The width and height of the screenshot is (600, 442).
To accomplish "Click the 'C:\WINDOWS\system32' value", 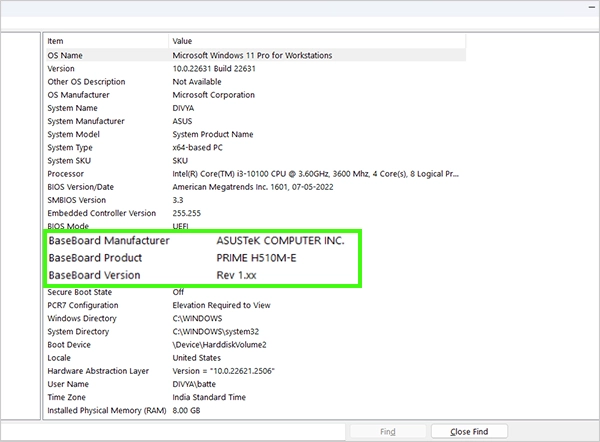I will pyautogui.click(x=216, y=331).
